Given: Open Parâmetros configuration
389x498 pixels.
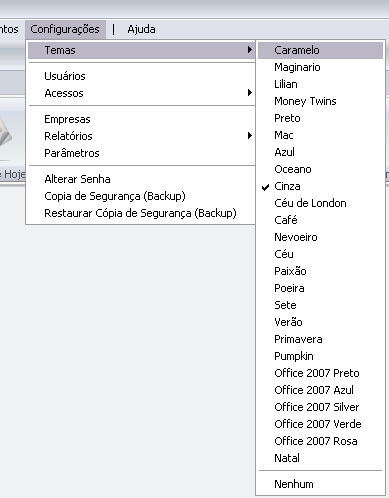Looking at the screenshot, I should point(141,153).
